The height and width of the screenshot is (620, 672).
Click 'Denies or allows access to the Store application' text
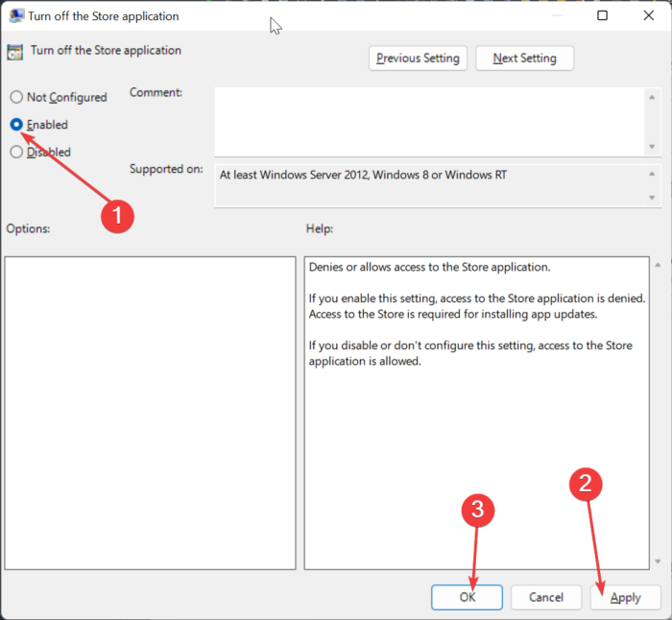429,267
